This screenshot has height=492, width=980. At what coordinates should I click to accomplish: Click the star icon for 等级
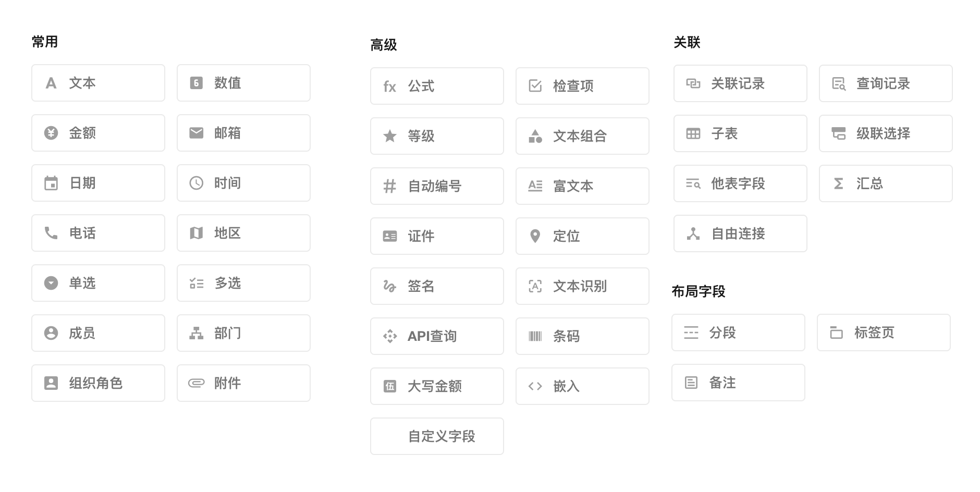point(390,136)
